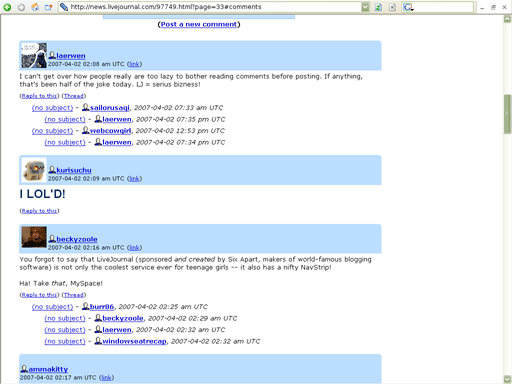Open kurisuchu's userpic thumbnail
This screenshot has height=384, width=512.
34,170
